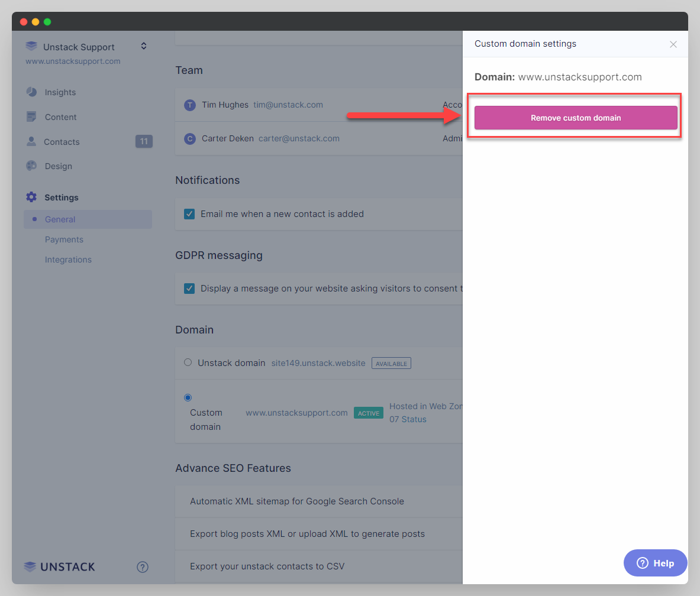Open the Help button at bottom right

(655, 563)
